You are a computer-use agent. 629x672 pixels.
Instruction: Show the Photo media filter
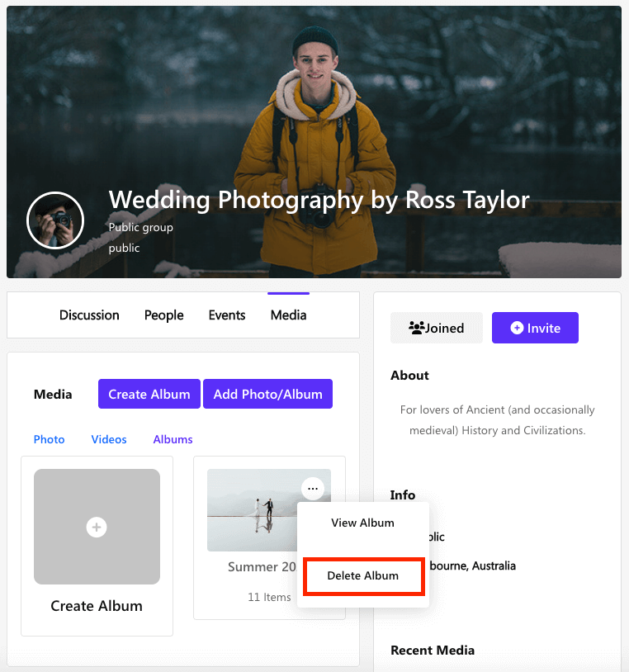tap(49, 439)
